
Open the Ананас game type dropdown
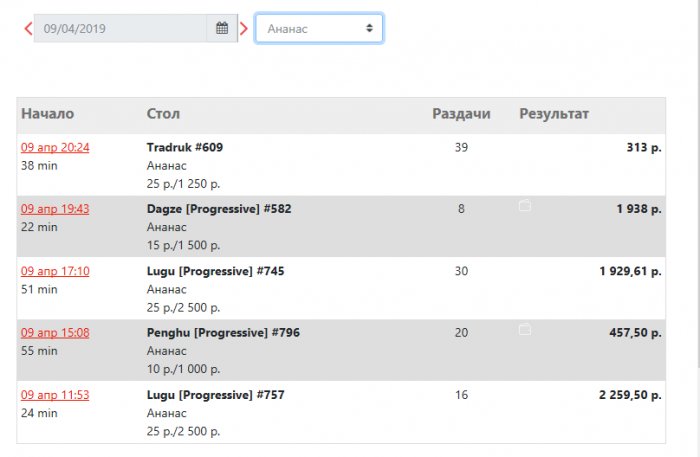[319, 29]
